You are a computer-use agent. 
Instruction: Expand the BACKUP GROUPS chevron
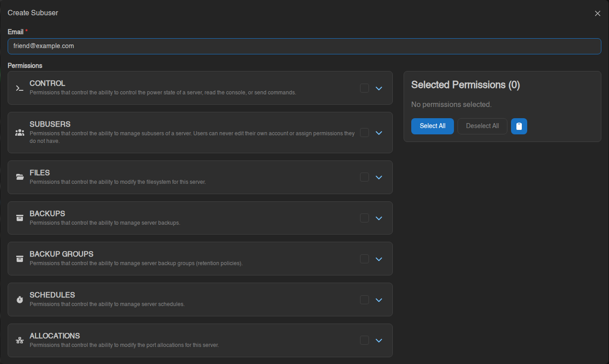pyautogui.click(x=379, y=259)
